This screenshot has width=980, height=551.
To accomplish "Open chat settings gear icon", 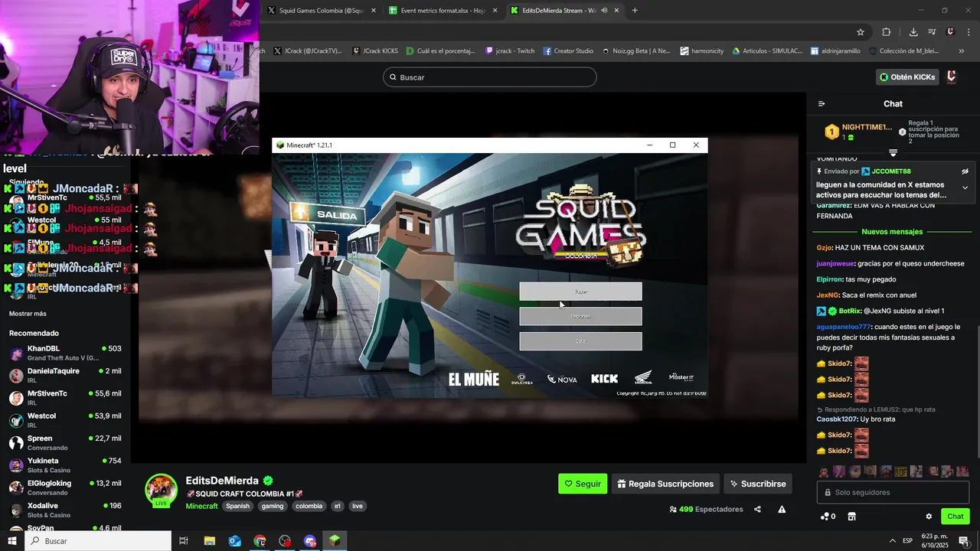I will tap(929, 517).
